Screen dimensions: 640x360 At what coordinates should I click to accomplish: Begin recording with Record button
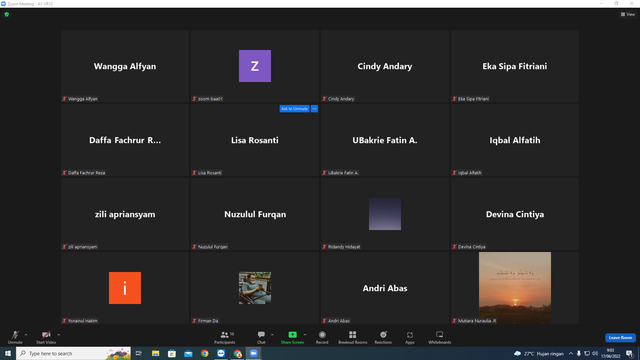[x=322, y=337]
